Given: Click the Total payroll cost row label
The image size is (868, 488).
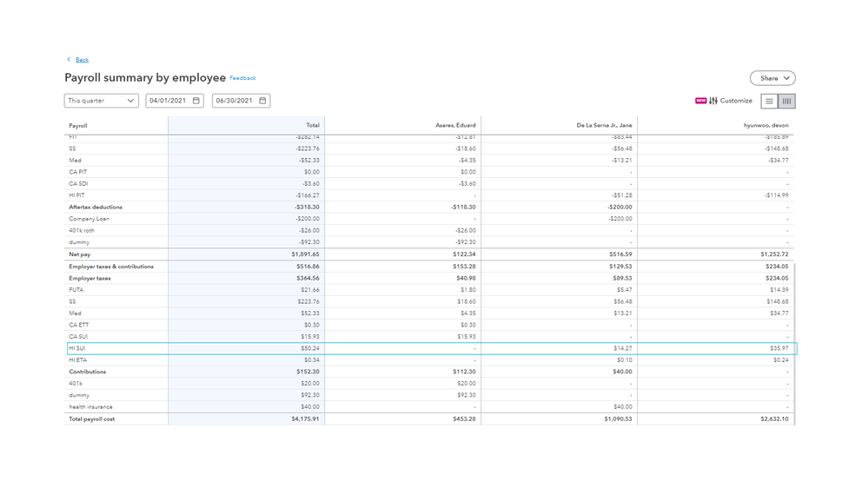Looking at the screenshot, I should (x=91, y=419).
